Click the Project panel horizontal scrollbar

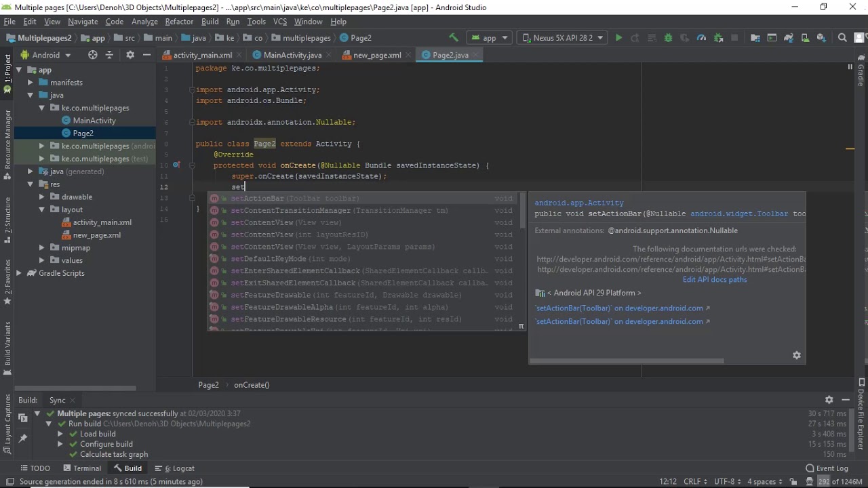click(75, 388)
